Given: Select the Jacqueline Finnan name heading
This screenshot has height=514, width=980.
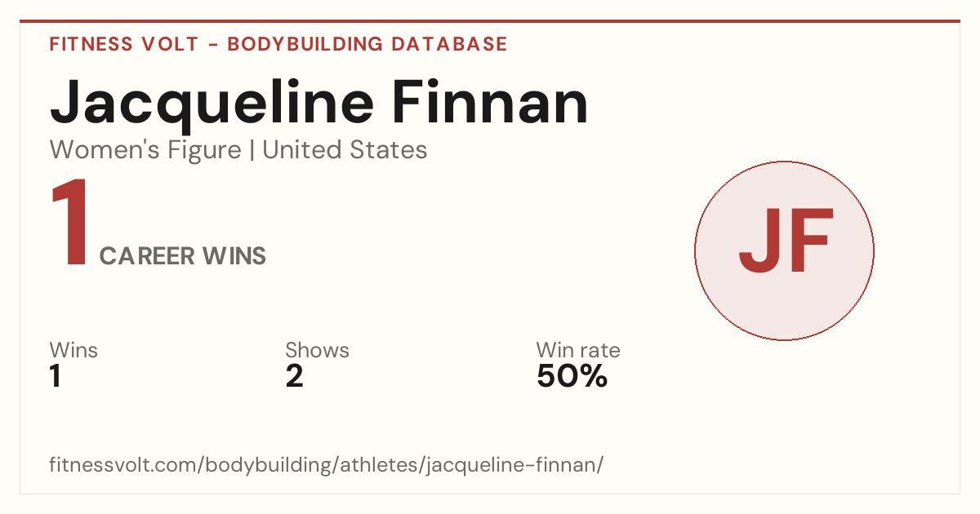Looking at the screenshot, I should 319,103.
